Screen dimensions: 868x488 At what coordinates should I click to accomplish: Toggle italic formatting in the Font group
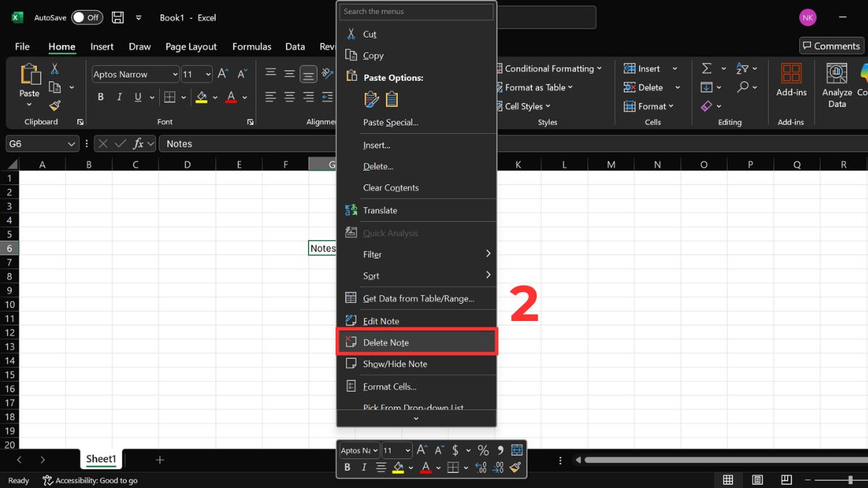pos(119,96)
